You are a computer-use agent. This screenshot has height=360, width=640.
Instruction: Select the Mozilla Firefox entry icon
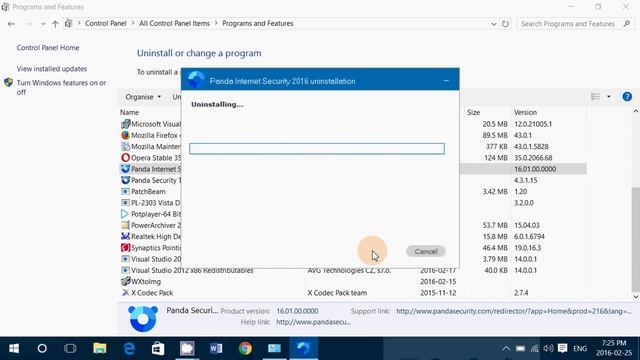click(x=125, y=135)
